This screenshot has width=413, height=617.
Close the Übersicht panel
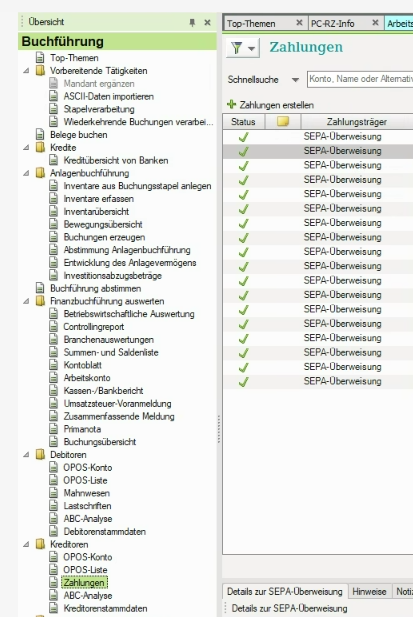[x=207, y=22]
